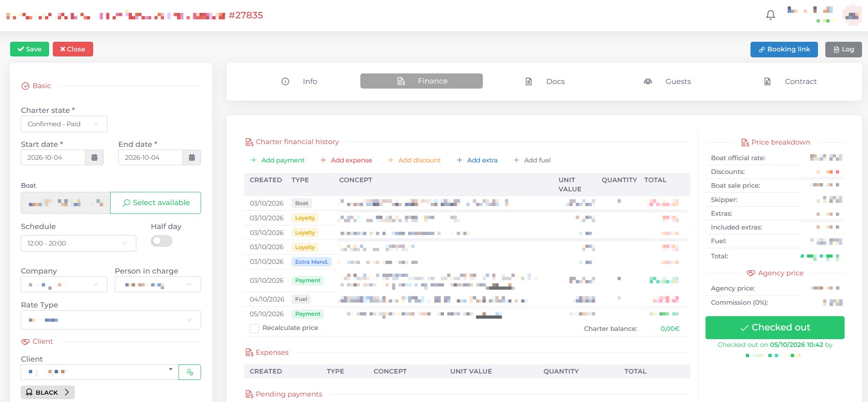Screen dimensions: 868x402
Task: Add a payment to the charter
Action: coord(277,160)
